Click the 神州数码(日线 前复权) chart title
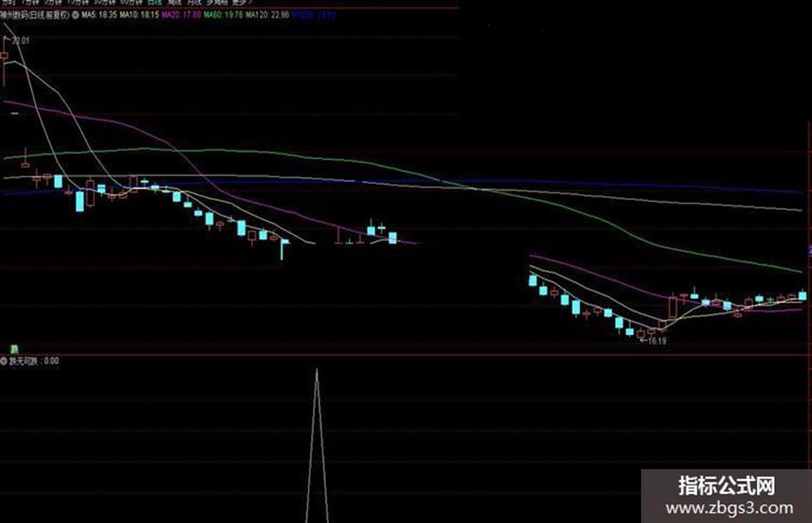 point(34,15)
